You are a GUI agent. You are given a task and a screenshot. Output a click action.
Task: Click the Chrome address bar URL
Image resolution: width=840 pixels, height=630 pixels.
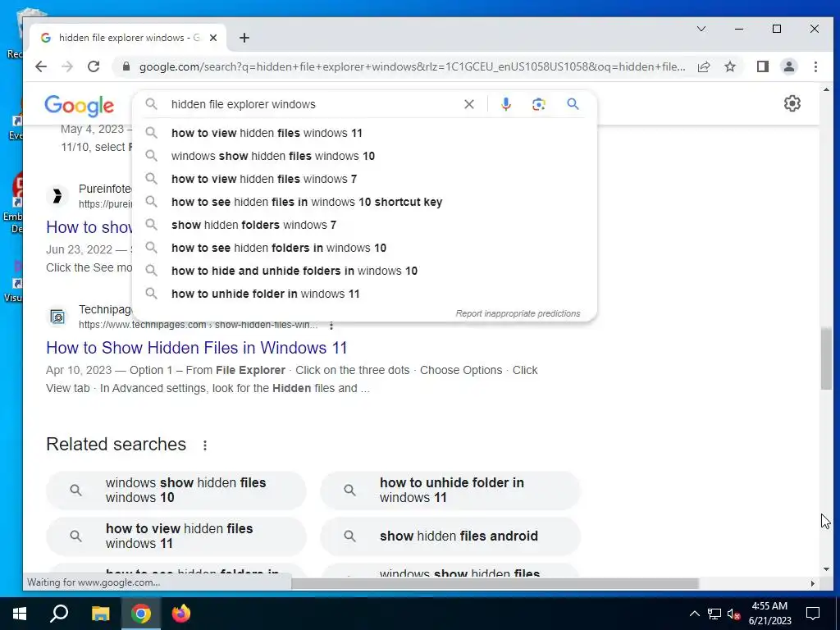pos(412,66)
